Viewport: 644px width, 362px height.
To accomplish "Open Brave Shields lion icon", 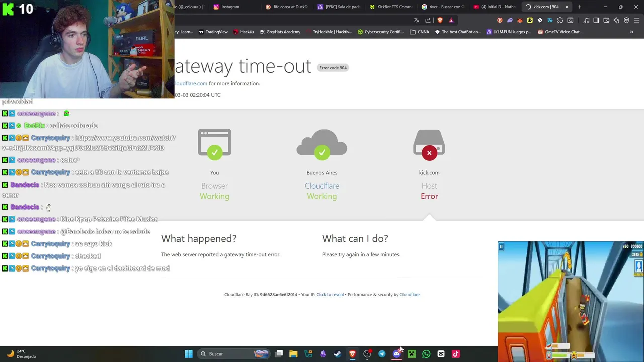I will click(x=440, y=20).
